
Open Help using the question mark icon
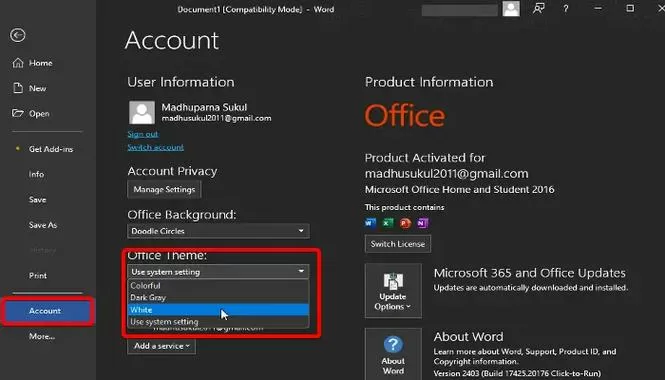pos(565,8)
